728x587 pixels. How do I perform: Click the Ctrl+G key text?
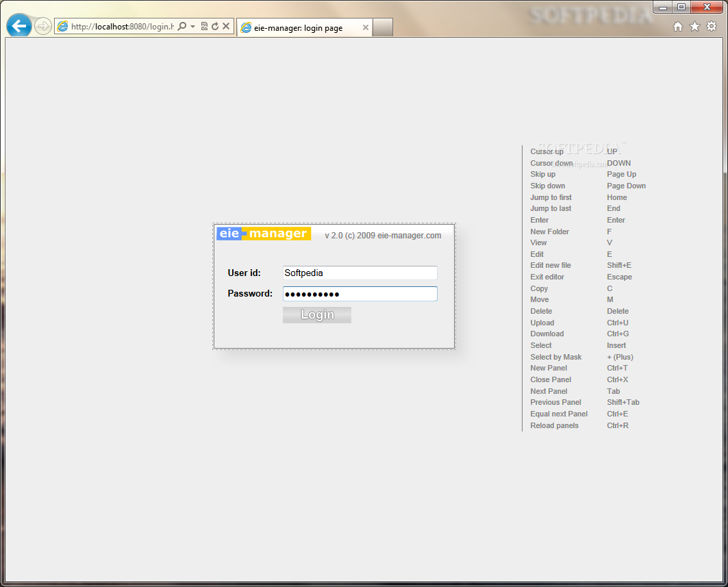tap(618, 334)
